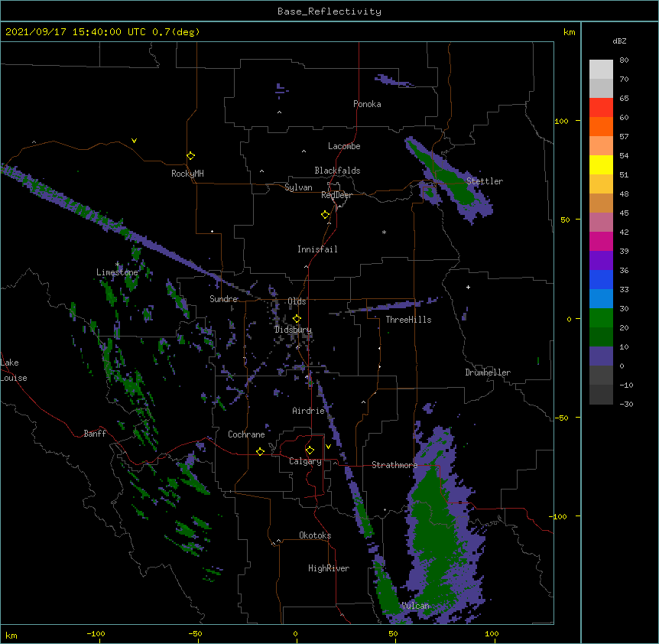Click the yellow 54 dBZ legend swatch
Viewport: 659px width, 644px height.
coord(601,164)
